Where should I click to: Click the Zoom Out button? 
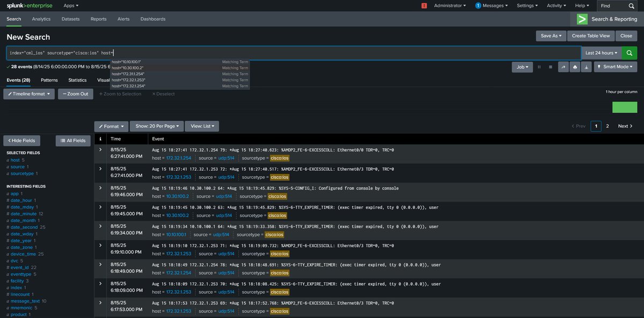point(75,93)
